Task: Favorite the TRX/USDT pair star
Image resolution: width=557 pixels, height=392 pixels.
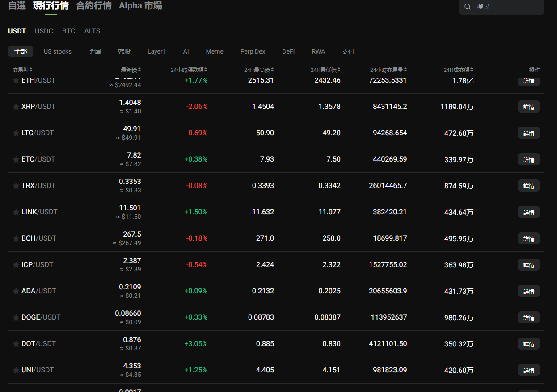Action: [x=16, y=186]
